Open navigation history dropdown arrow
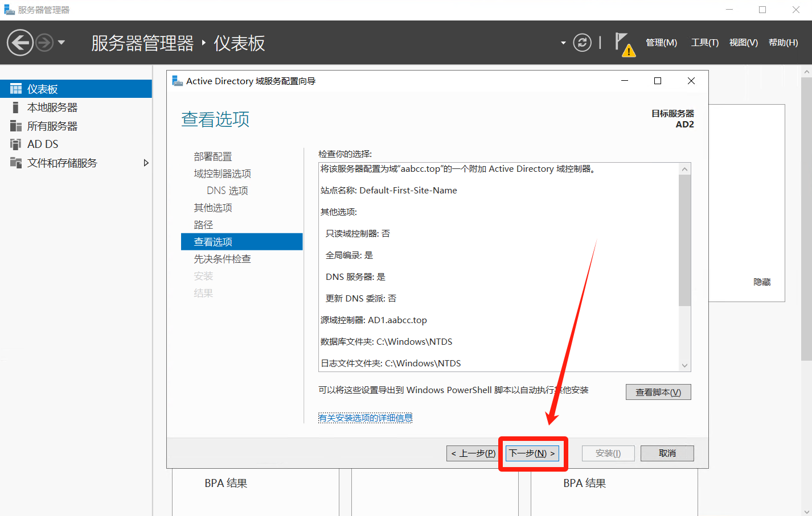Image resolution: width=812 pixels, height=516 pixels. tap(61, 43)
